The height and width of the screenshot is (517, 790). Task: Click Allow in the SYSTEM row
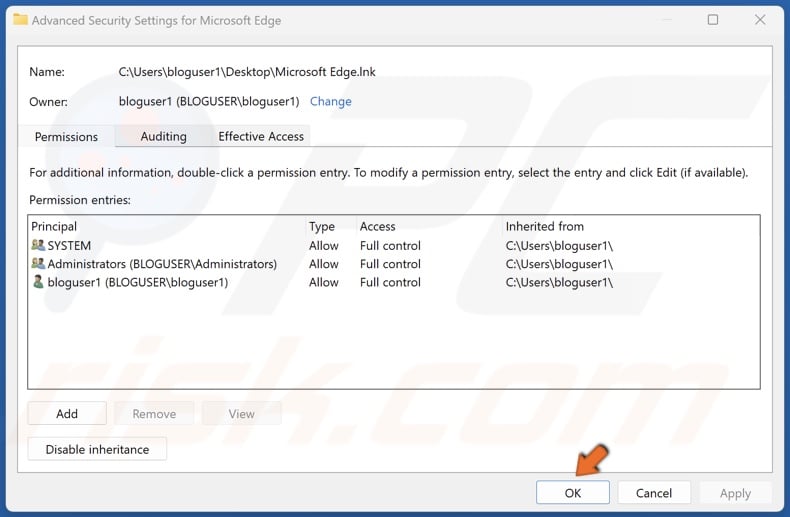pyautogui.click(x=323, y=245)
